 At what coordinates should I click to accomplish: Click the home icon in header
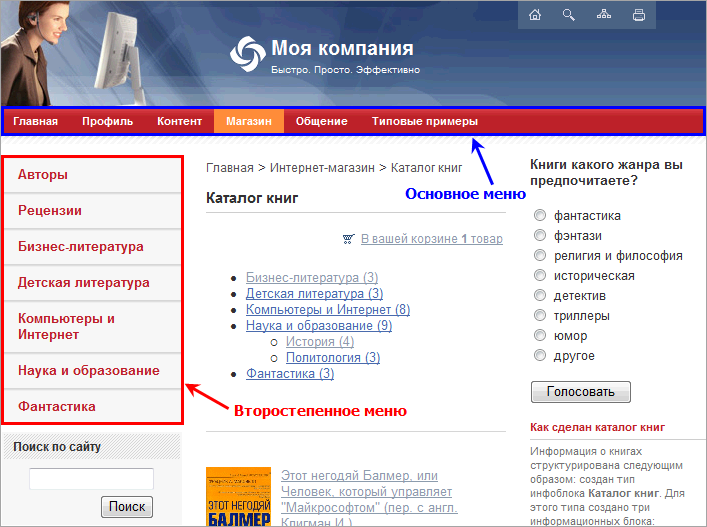coord(535,15)
